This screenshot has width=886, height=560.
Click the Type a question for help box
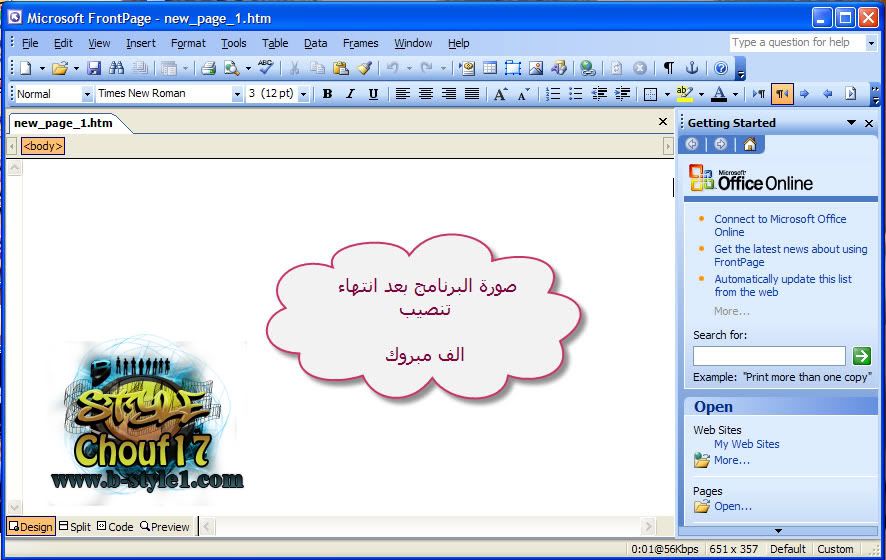pyautogui.click(x=797, y=42)
